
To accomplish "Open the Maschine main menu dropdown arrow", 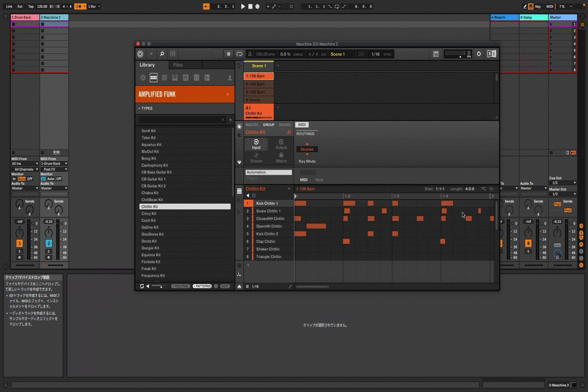I will tap(151, 54).
